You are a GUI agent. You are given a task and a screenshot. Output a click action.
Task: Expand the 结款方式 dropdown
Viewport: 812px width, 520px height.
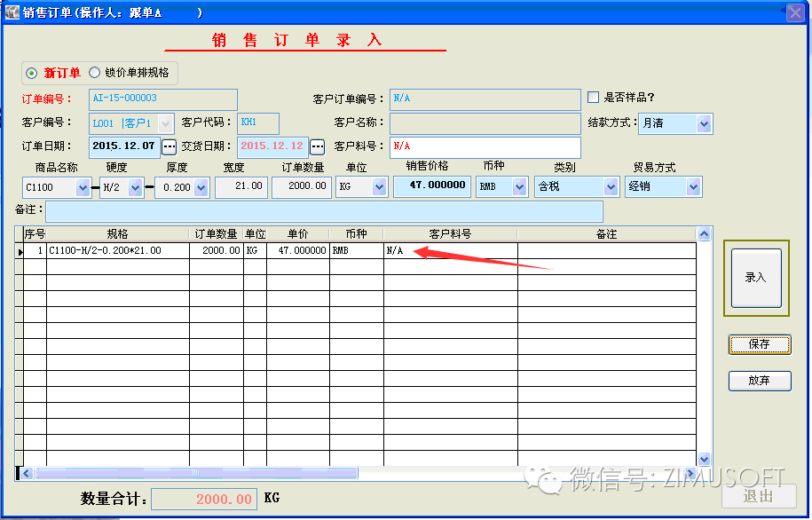click(704, 123)
